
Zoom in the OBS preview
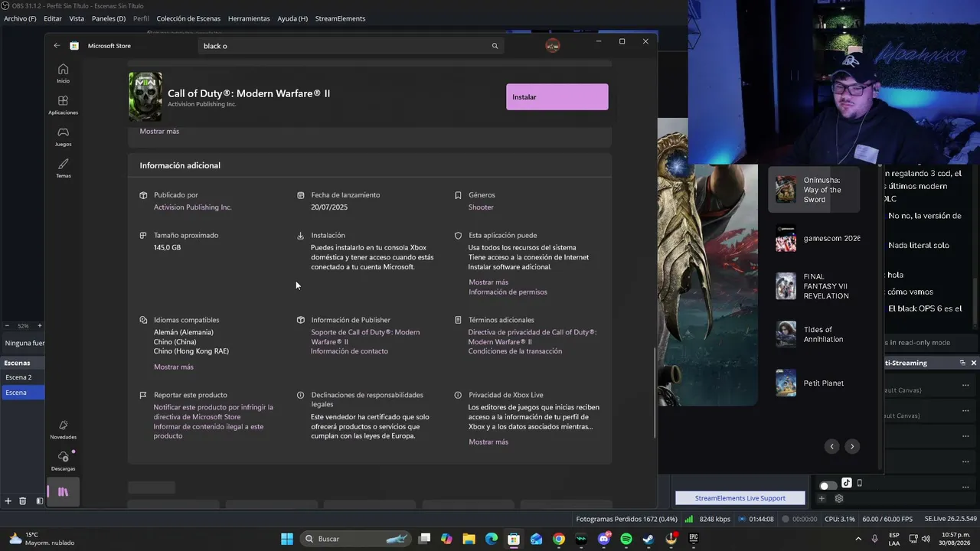40,326
